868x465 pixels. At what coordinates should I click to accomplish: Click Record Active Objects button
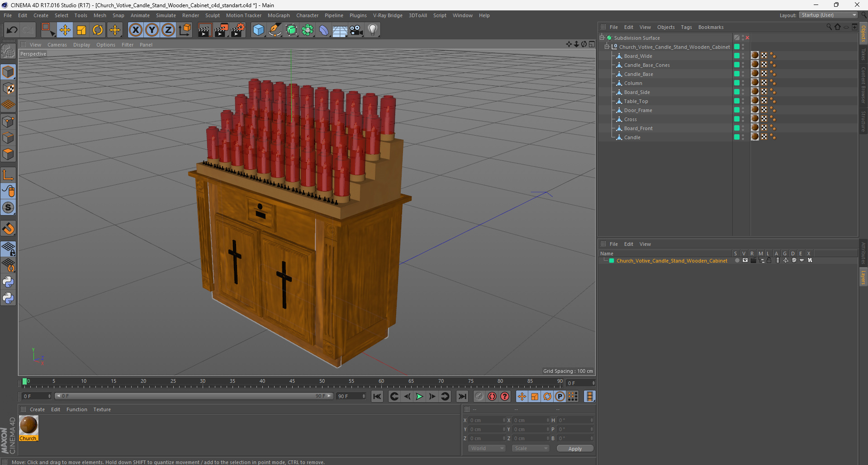479,396
